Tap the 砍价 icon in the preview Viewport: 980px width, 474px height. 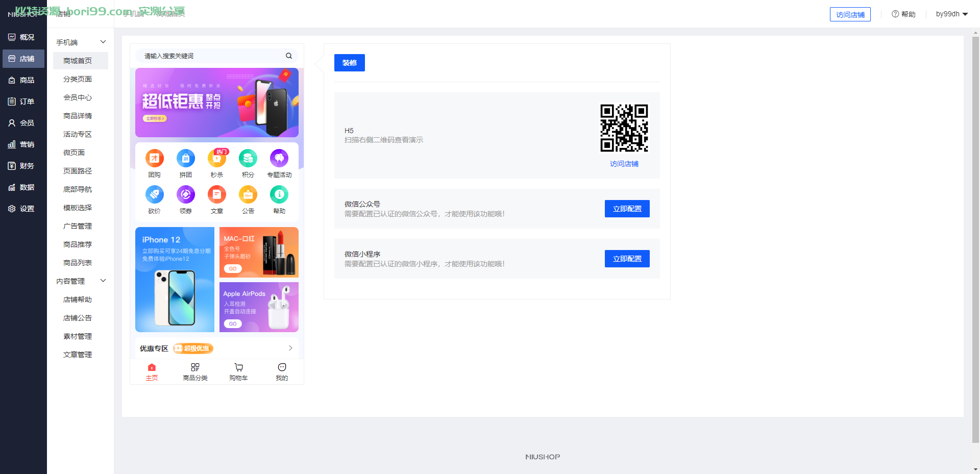(x=155, y=194)
